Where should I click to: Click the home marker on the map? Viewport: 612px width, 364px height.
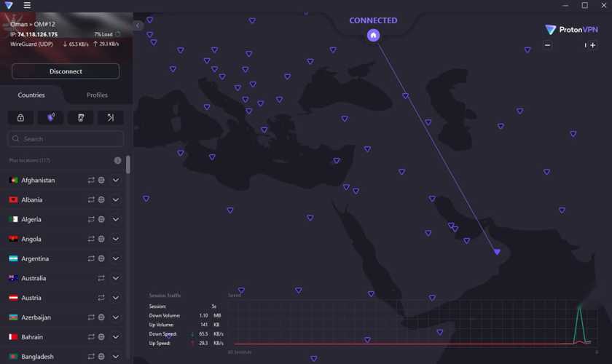pos(373,35)
